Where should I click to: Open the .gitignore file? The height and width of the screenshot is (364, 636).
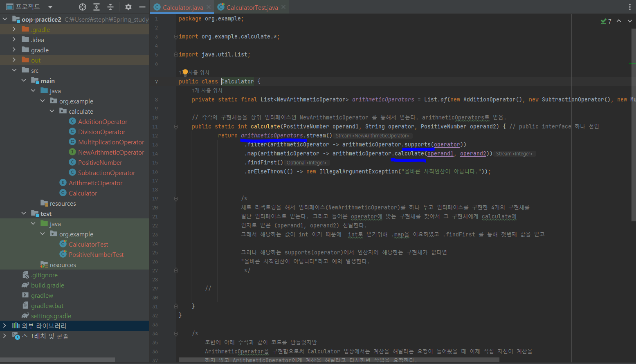44,275
